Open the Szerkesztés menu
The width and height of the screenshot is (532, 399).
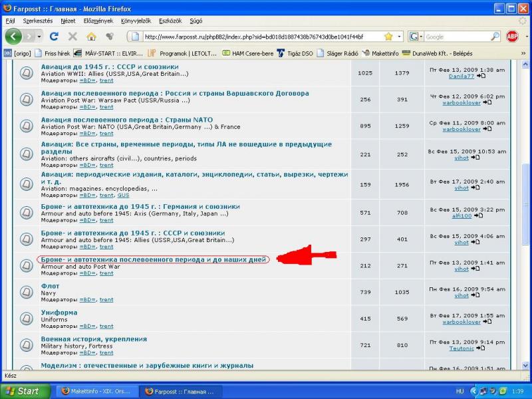tap(38, 21)
